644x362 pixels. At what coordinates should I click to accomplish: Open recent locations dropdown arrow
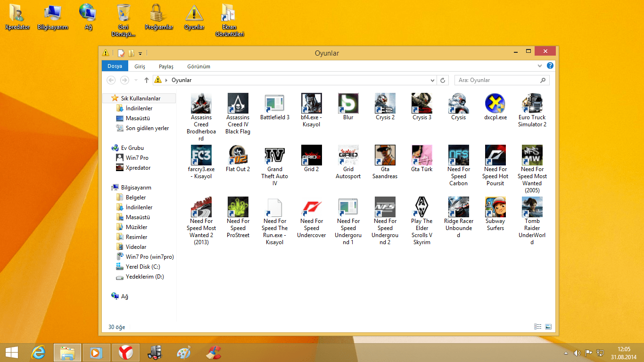136,80
